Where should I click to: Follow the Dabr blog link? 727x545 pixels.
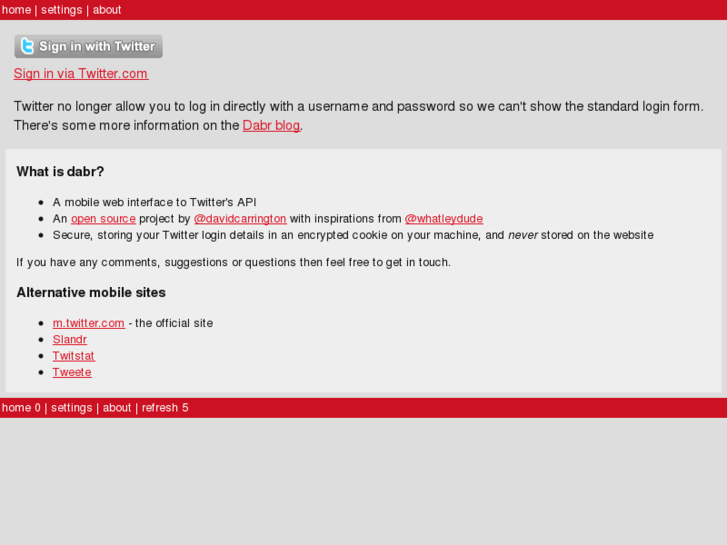coord(271,126)
